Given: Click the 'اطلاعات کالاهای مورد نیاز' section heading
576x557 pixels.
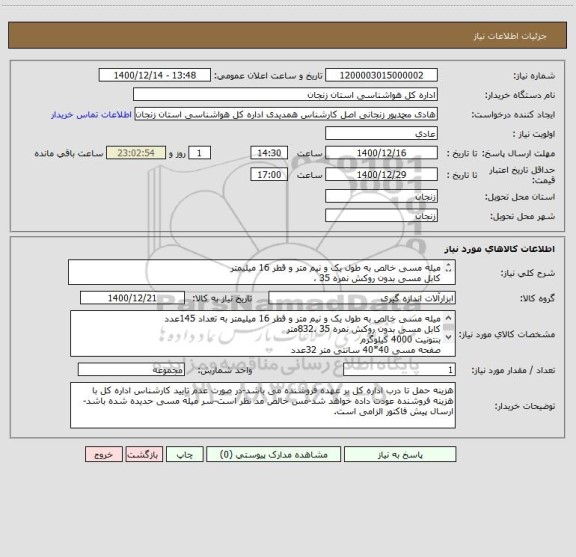Looking at the screenshot, I should click(500, 249).
